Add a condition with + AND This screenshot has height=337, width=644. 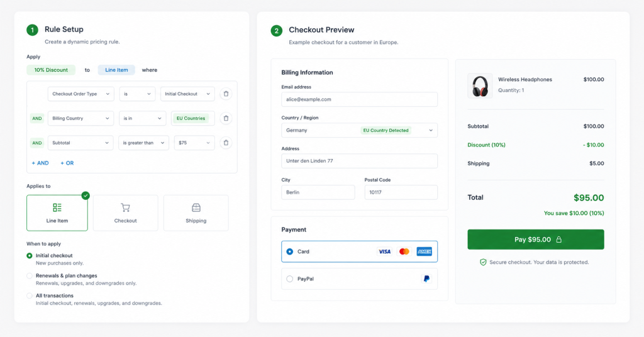coord(40,163)
